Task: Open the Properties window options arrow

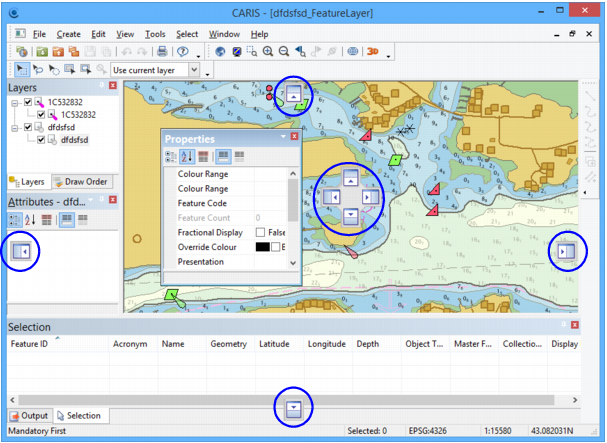Action: [x=283, y=138]
